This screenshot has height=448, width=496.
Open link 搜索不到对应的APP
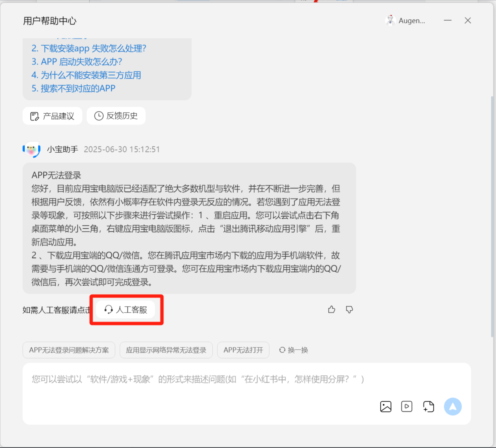73,88
